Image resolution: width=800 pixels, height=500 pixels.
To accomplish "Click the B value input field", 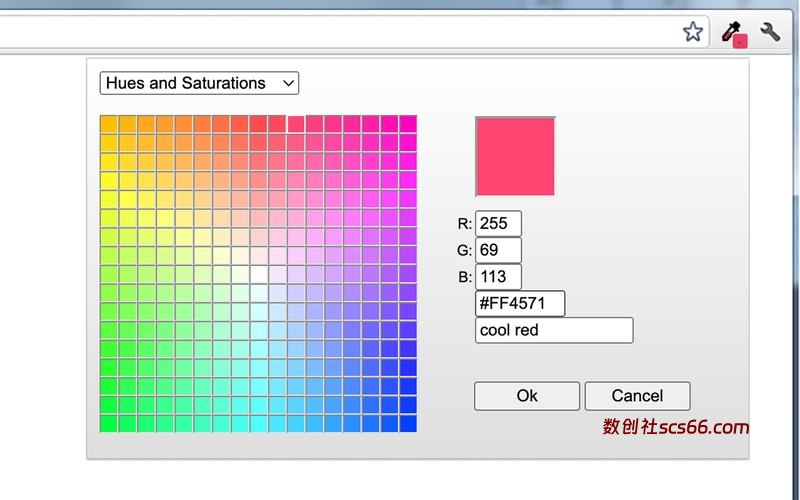I will tap(498, 277).
